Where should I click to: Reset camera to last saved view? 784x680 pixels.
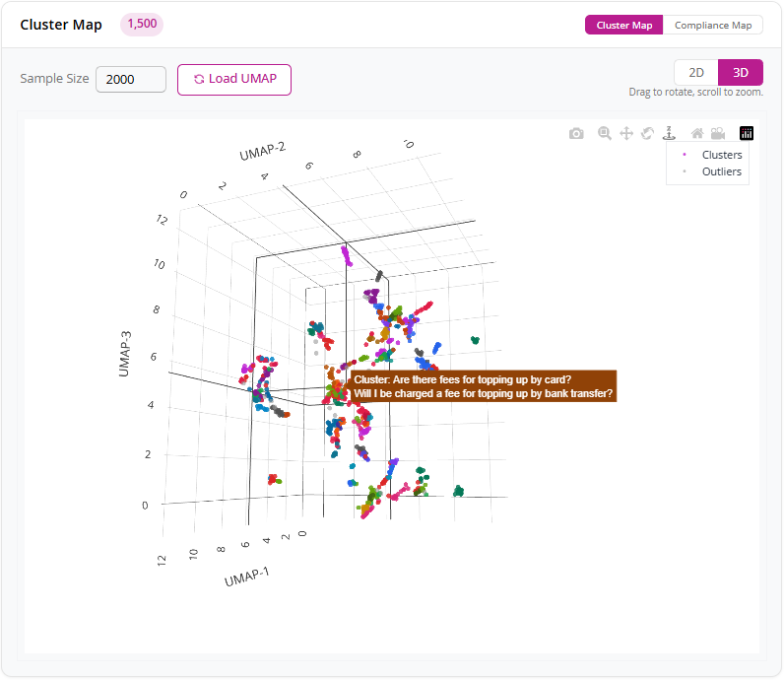coord(718,134)
